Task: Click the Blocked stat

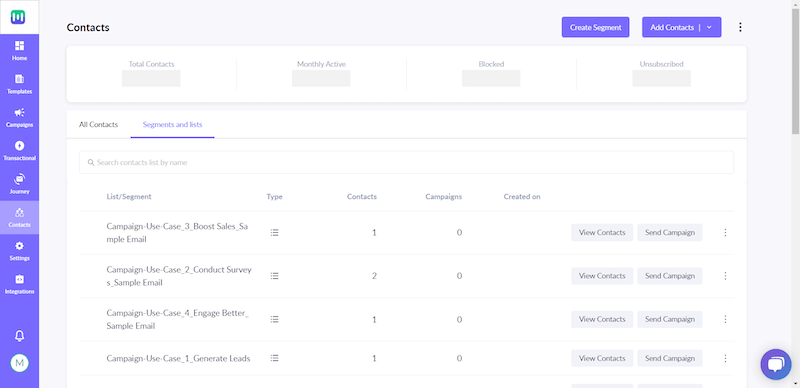Action: pos(491,74)
